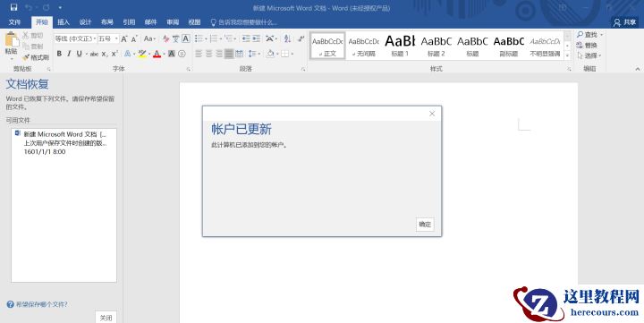The image size is (644, 323).
Task: Apply yellow text highlight color
Action: (x=142, y=54)
